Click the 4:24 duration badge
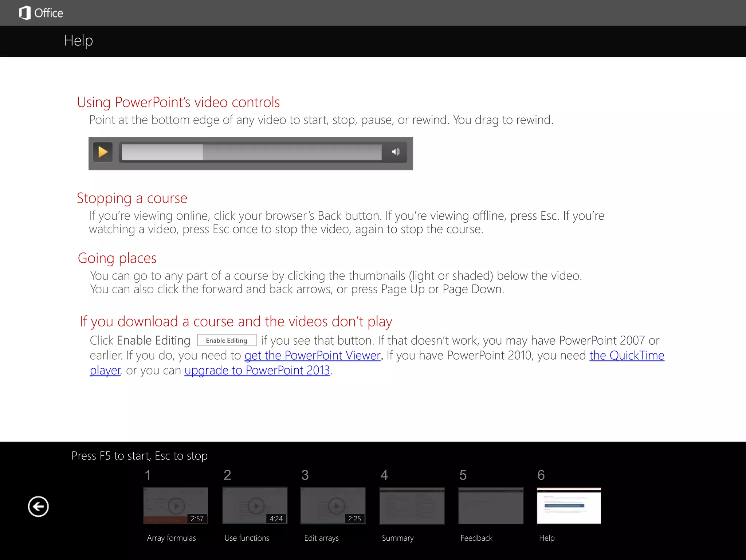This screenshot has height=560, width=746. point(276,518)
